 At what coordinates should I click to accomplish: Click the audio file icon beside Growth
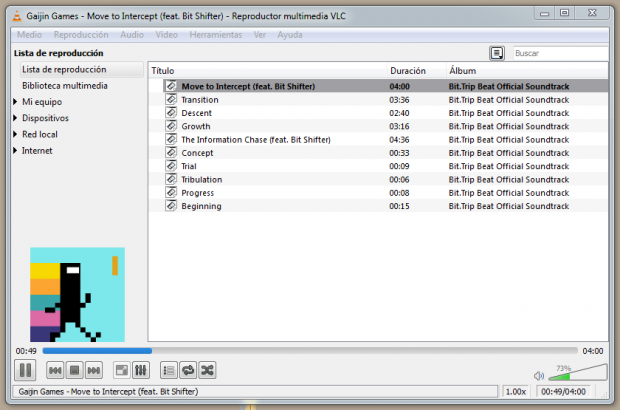(x=171, y=126)
